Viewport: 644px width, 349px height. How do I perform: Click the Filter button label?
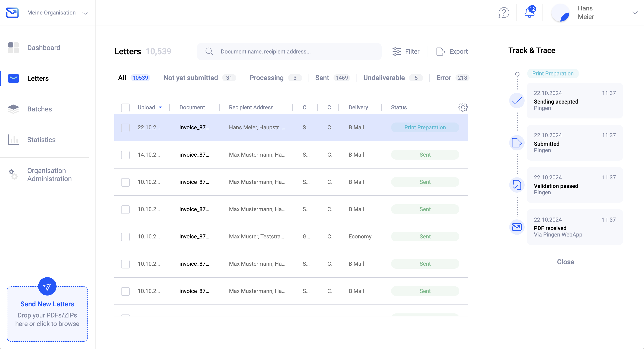pyautogui.click(x=412, y=52)
